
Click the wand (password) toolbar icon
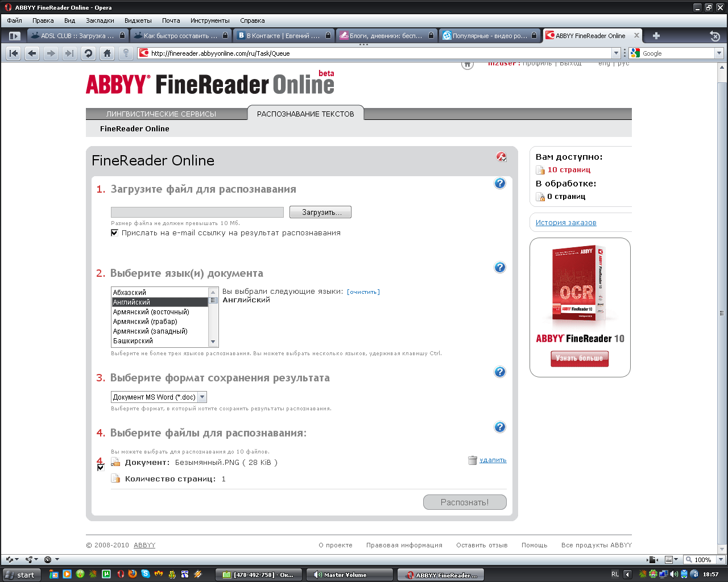tap(126, 53)
